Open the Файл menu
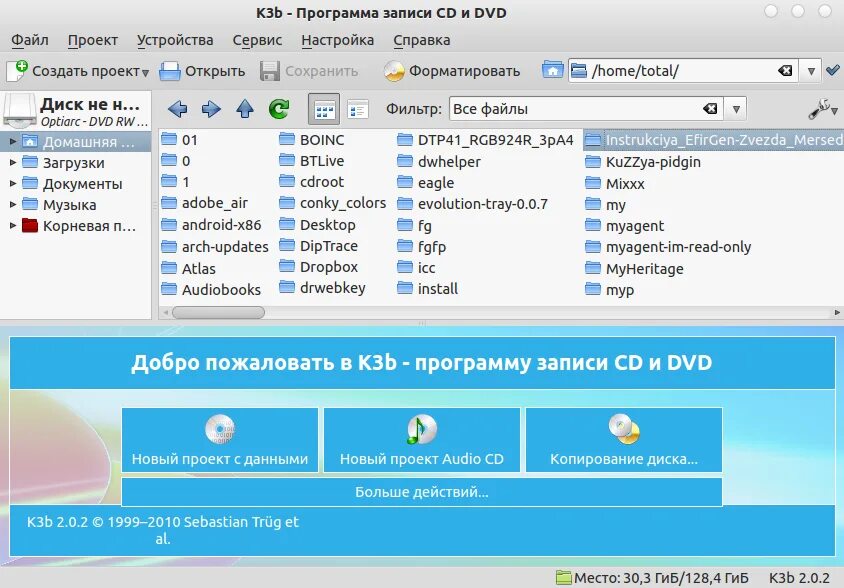 pyautogui.click(x=30, y=40)
